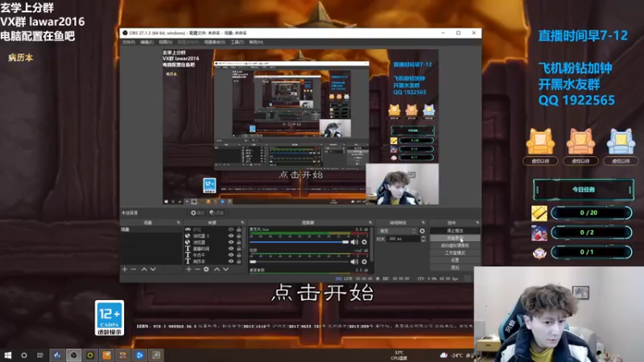Pop out the 场景 dock with its header icon

tap(178, 223)
